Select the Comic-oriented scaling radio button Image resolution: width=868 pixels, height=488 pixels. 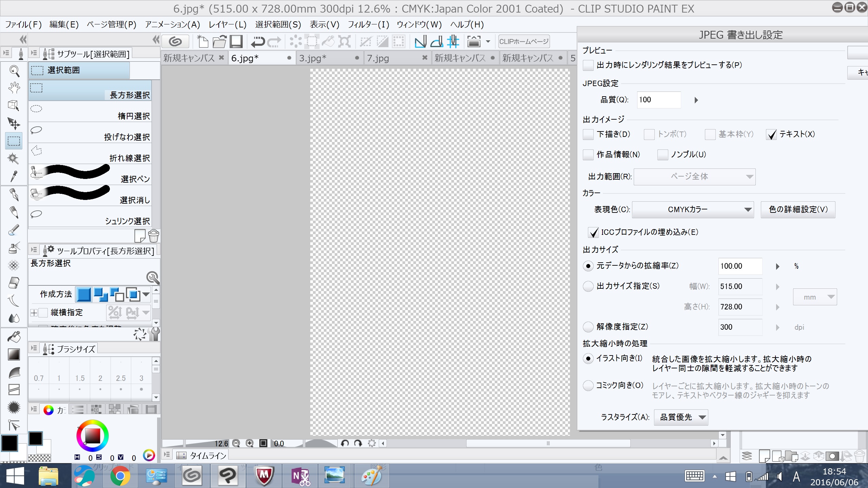(x=588, y=385)
